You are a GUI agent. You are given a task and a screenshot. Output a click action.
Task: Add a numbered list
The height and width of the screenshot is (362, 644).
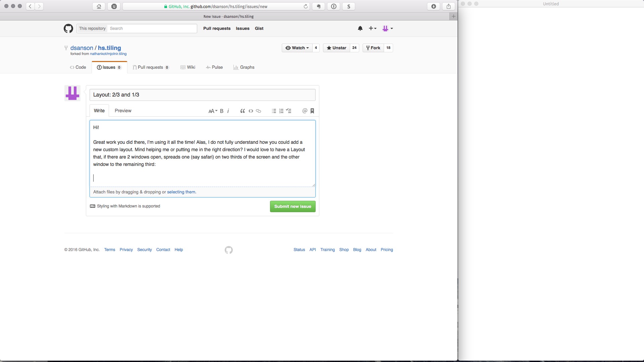tap(281, 111)
